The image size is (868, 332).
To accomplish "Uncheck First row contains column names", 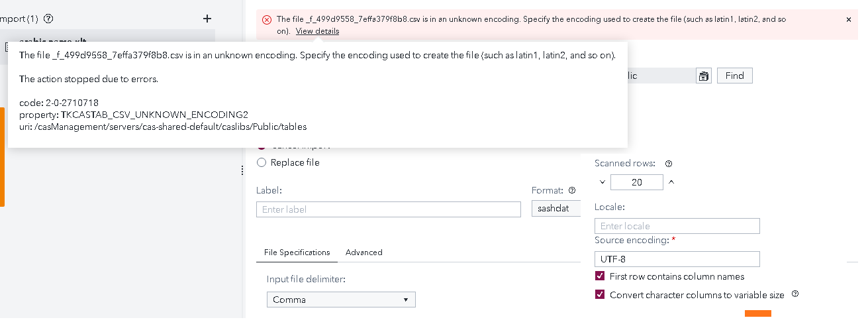I will click(x=601, y=276).
